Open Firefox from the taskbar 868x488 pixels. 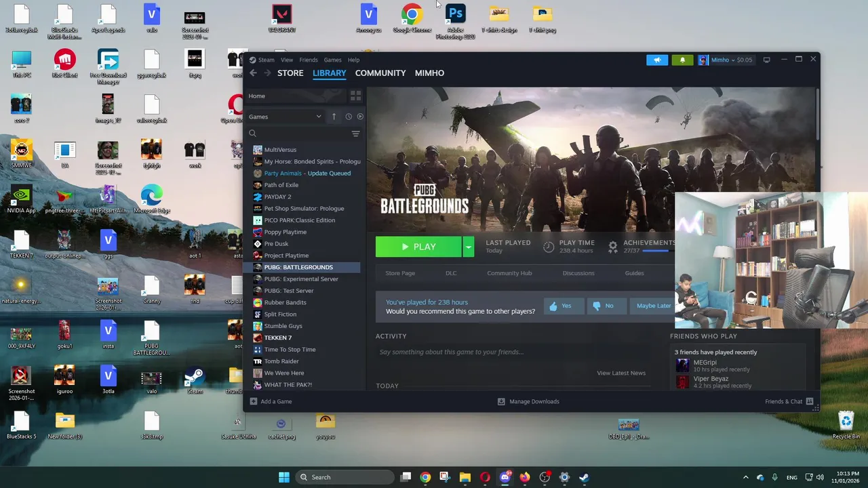[x=525, y=477]
